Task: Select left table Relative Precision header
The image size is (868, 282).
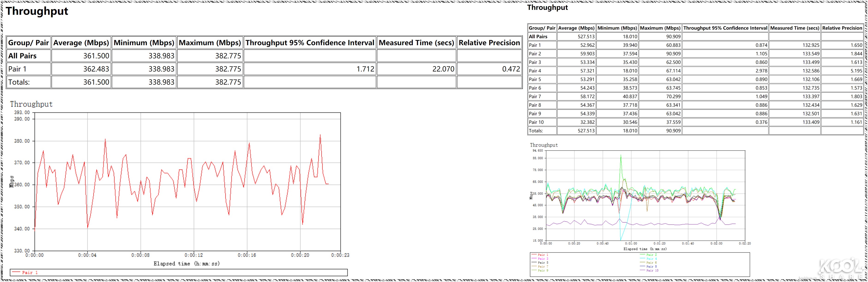Action: (489, 43)
